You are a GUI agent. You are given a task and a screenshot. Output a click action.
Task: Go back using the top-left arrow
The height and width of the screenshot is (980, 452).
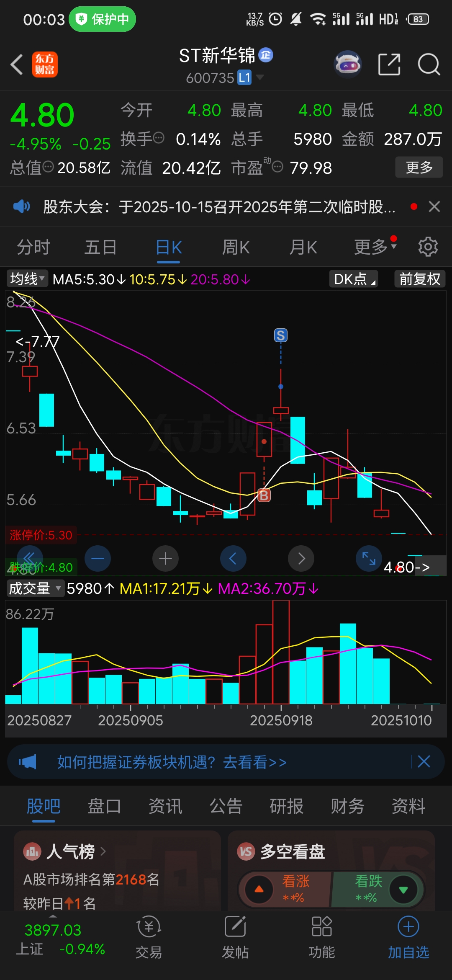tap(17, 64)
